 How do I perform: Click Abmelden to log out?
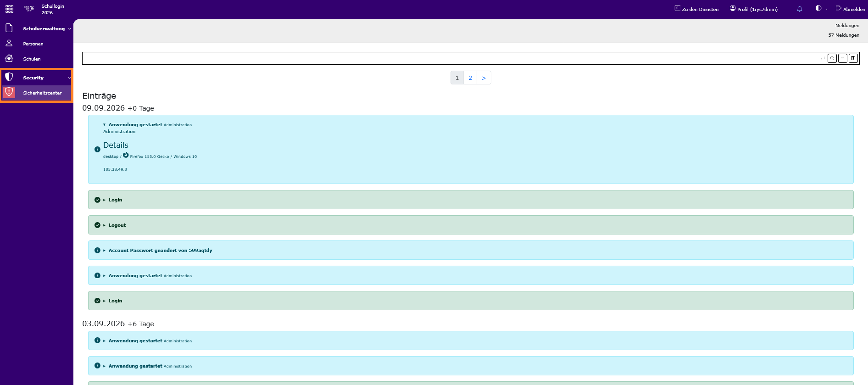tap(850, 9)
